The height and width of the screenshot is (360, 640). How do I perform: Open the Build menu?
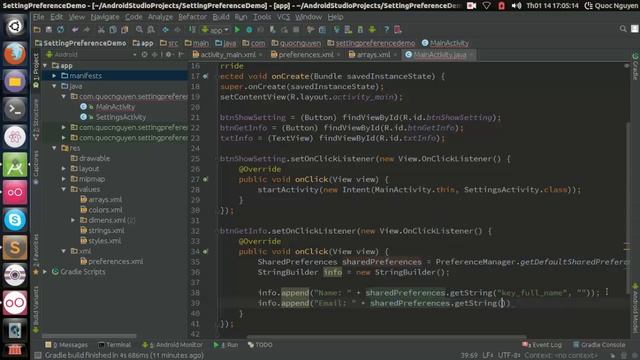click(221, 17)
